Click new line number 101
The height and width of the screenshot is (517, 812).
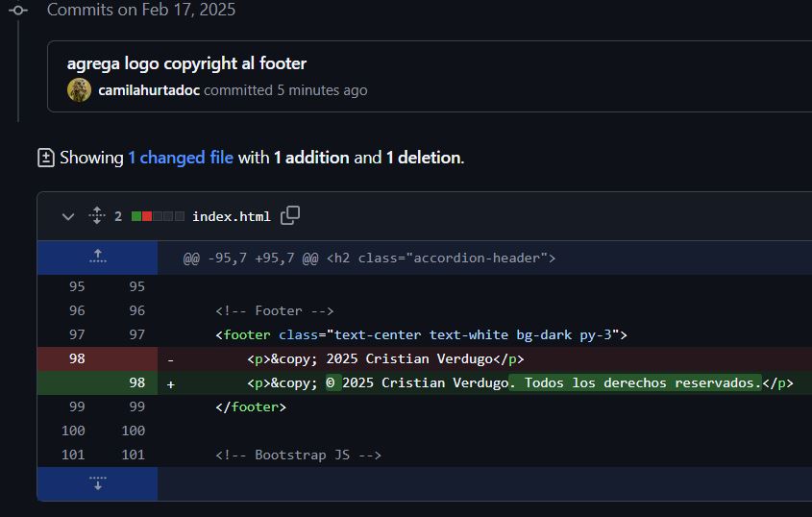pos(133,455)
